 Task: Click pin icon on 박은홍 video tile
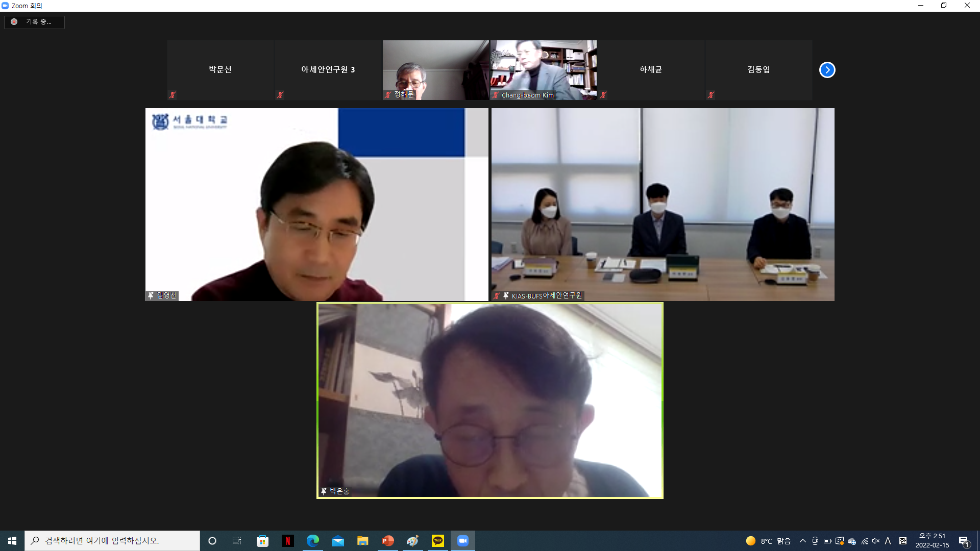click(324, 491)
